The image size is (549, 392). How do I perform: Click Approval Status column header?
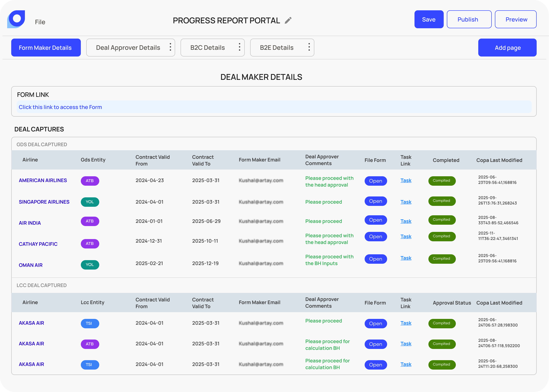[x=452, y=303]
